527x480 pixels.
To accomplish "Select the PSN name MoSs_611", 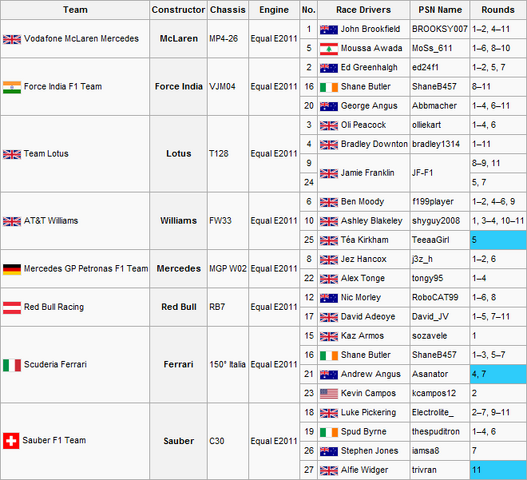I will point(432,48).
